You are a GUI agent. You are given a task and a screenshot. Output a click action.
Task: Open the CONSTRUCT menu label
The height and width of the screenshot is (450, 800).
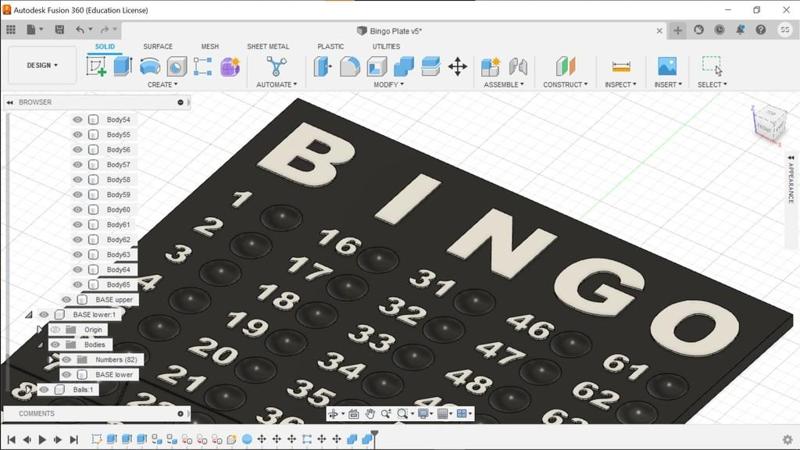(x=567, y=85)
